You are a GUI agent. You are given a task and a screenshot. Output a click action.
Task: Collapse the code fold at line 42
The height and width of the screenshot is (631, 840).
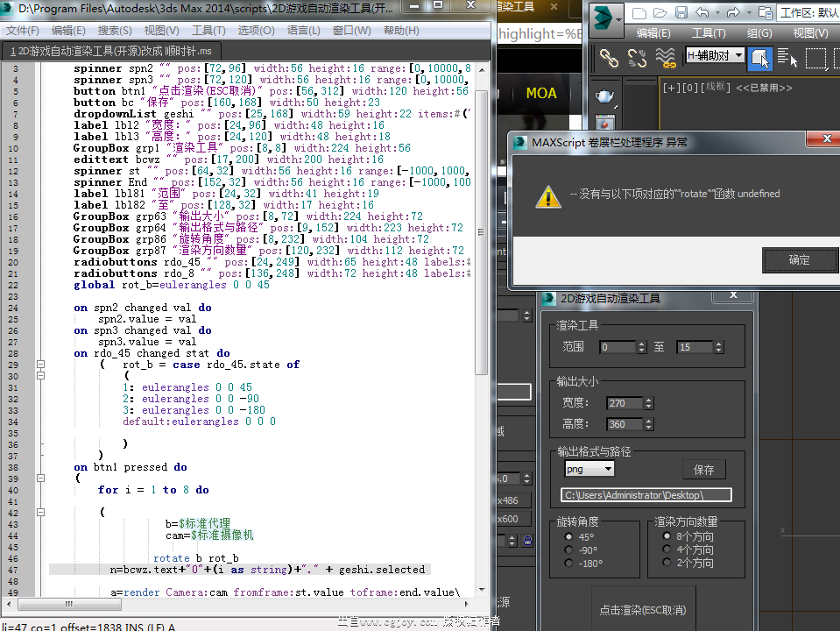coord(40,513)
